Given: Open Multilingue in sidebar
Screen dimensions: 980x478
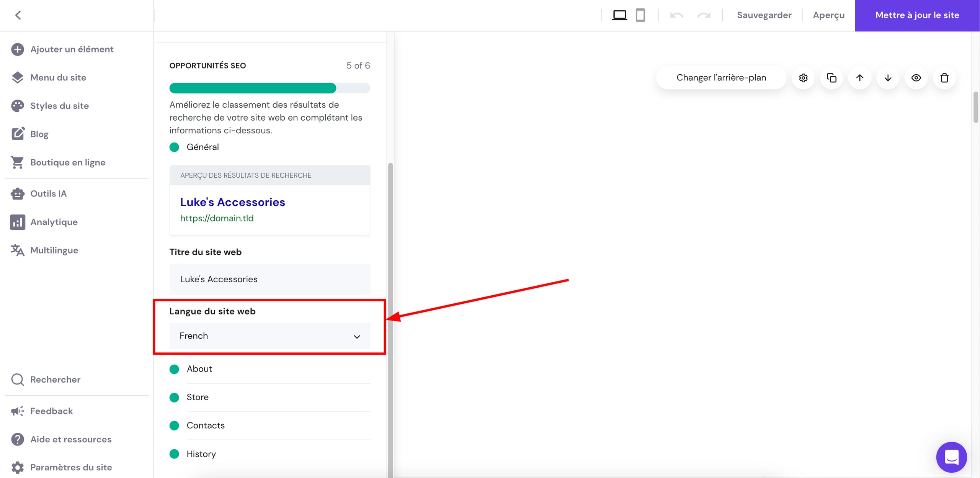Looking at the screenshot, I should click(54, 250).
